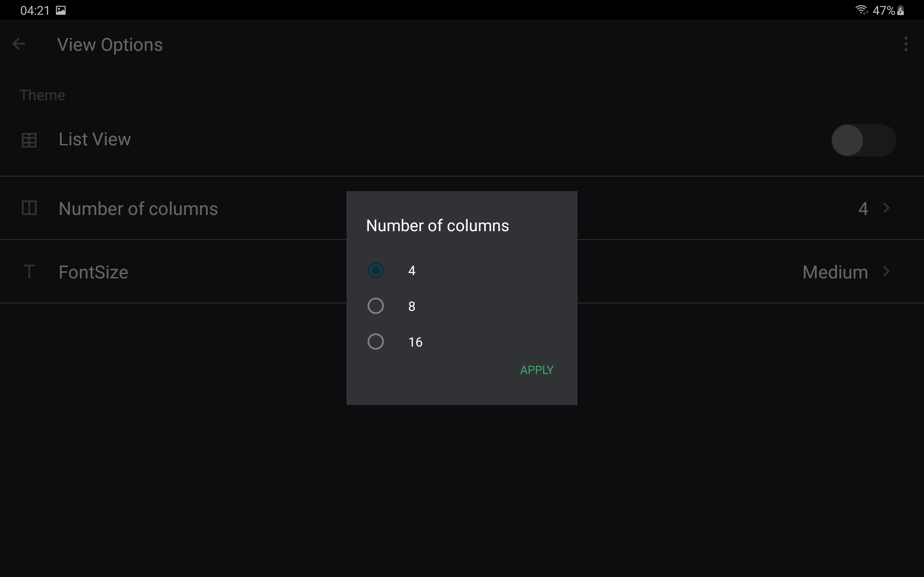Screen dimensions: 924x577
Task: Open the three-dot overflow menu
Action: click(x=906, y=44)
